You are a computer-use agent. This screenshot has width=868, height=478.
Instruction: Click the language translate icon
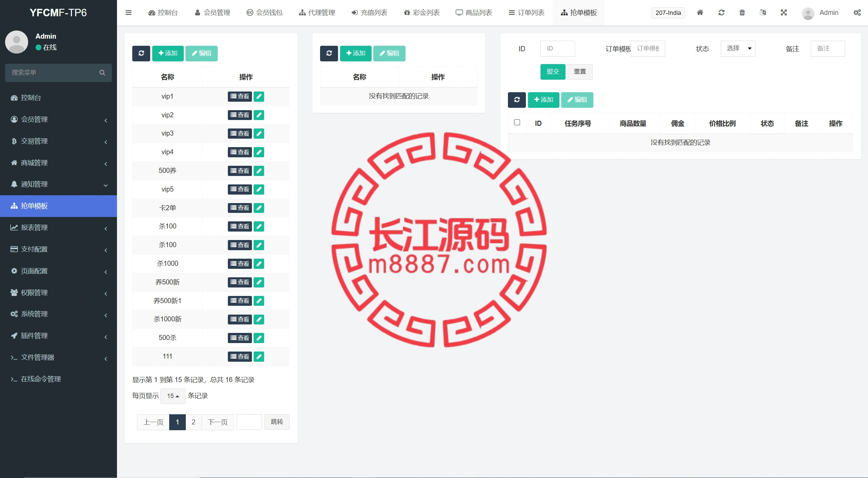pos(763,13)
